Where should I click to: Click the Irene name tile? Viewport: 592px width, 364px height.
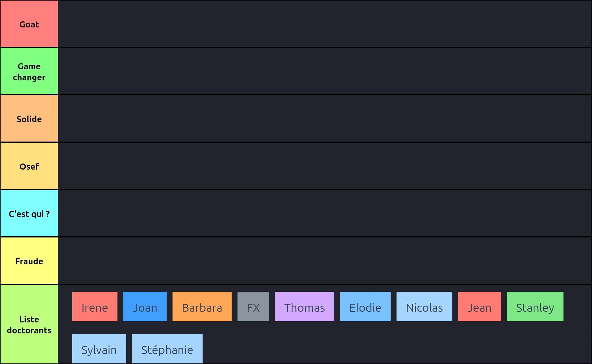coord(95,307)
